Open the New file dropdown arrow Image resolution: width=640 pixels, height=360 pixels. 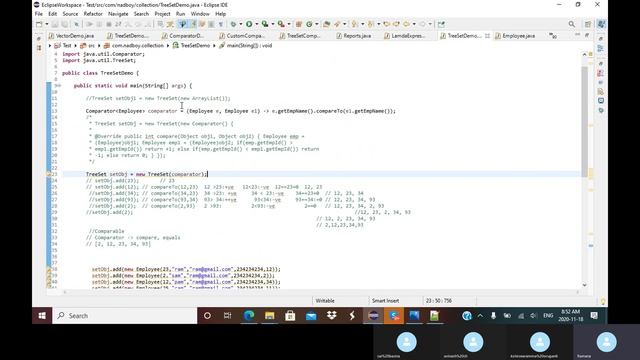click(x=47, y=24)
